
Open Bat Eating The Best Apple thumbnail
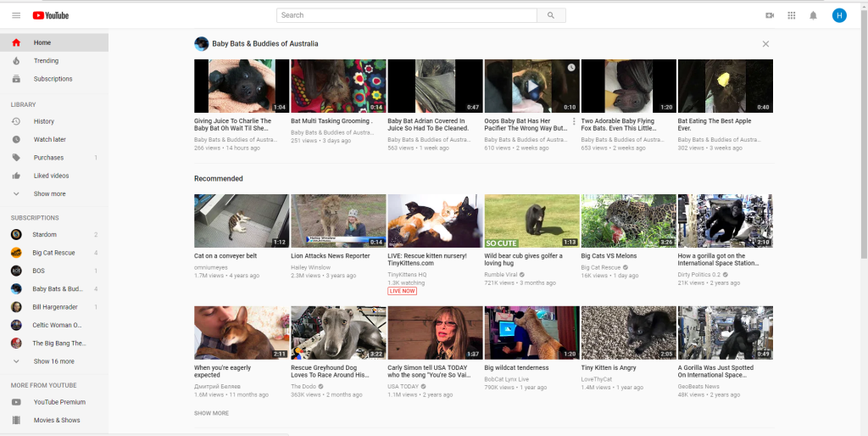726,86
